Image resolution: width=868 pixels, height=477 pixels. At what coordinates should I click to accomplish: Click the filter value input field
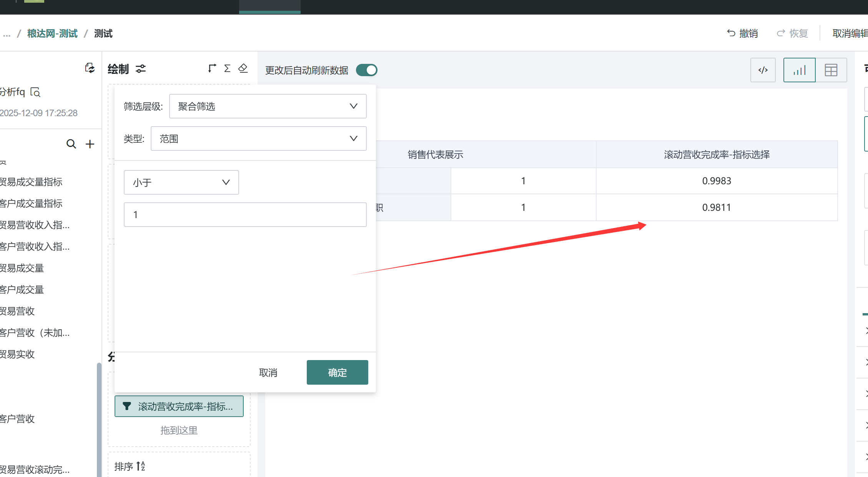coord(245,215)
